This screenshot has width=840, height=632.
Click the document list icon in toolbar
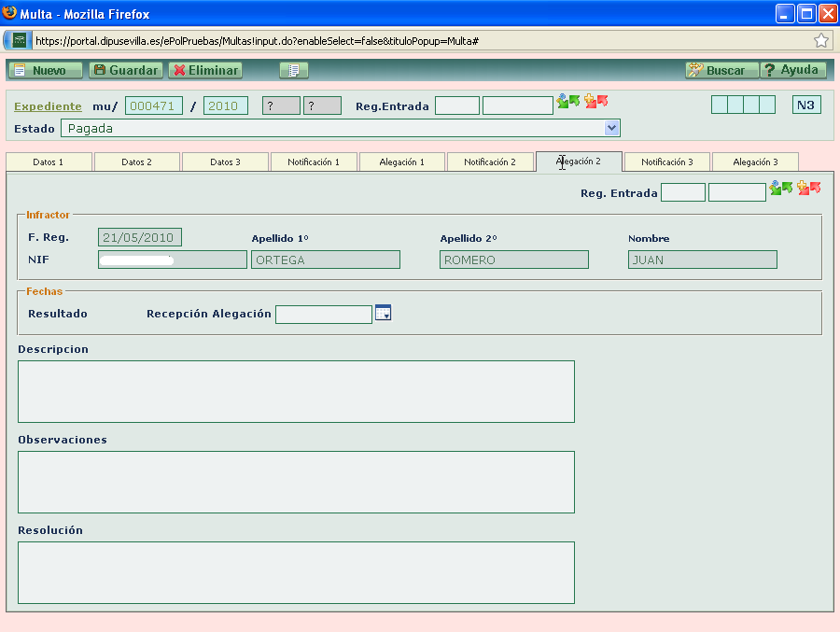[x=293, y=70]
